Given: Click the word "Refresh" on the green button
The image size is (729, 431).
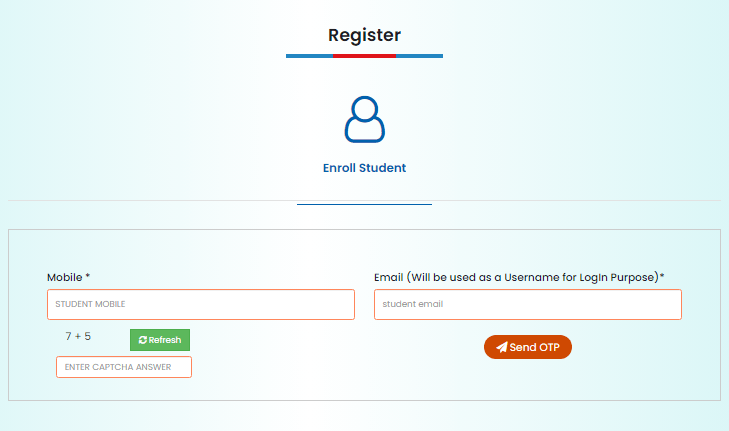Looking at the screenshot, I should tap(165, 340).
